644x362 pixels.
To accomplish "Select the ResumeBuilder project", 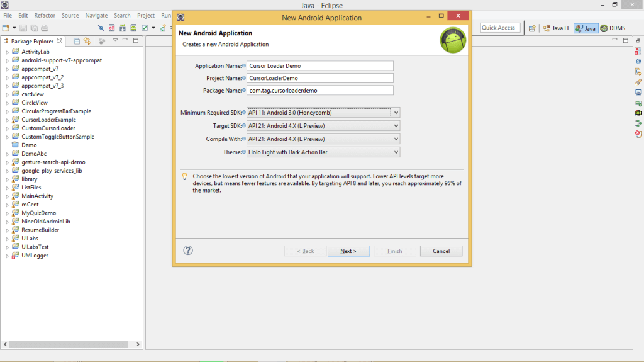I will click(40, 230).
